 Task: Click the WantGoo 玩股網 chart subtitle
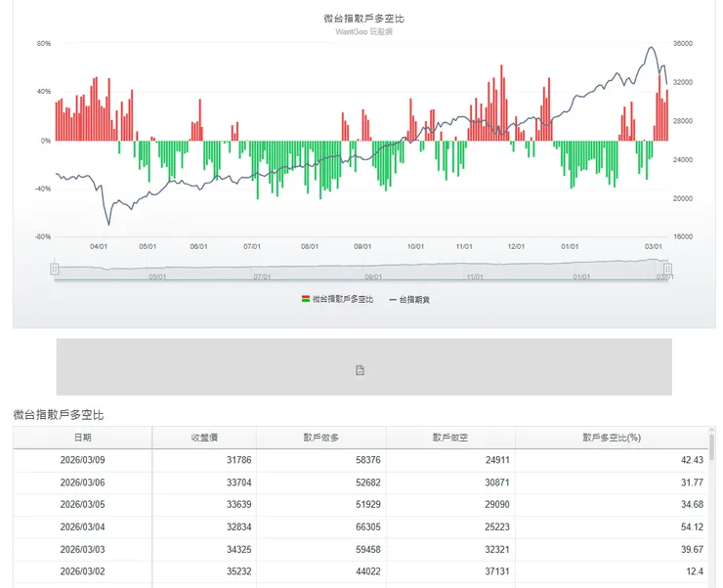[x=363, y=32]
